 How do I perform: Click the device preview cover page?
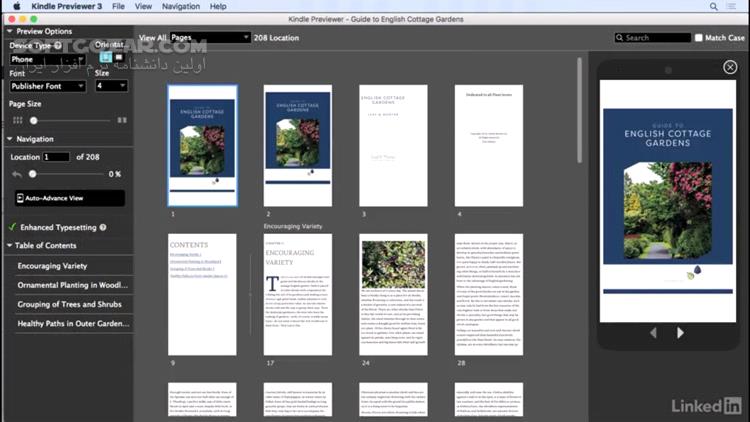(668, 201)
